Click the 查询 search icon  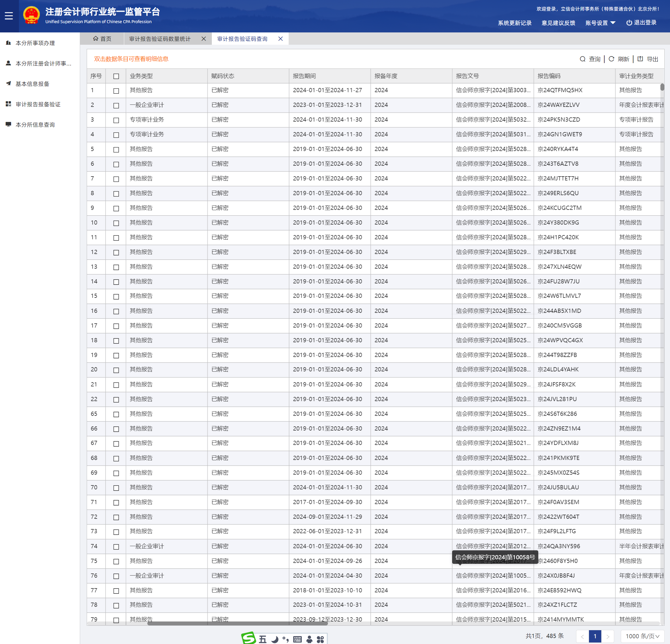coord(582,59)
